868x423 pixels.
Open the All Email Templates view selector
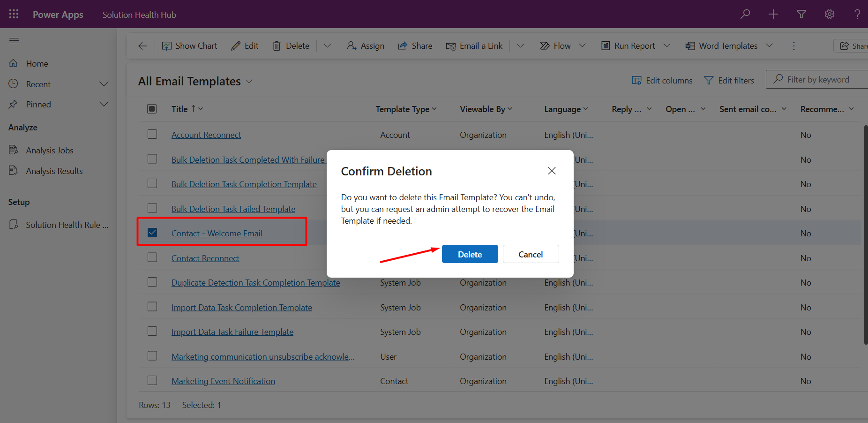[x=195, y=82]
